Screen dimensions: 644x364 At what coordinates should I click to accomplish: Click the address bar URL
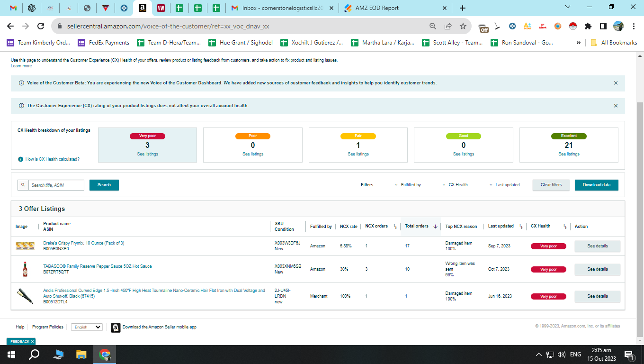[x=167, y=27]
